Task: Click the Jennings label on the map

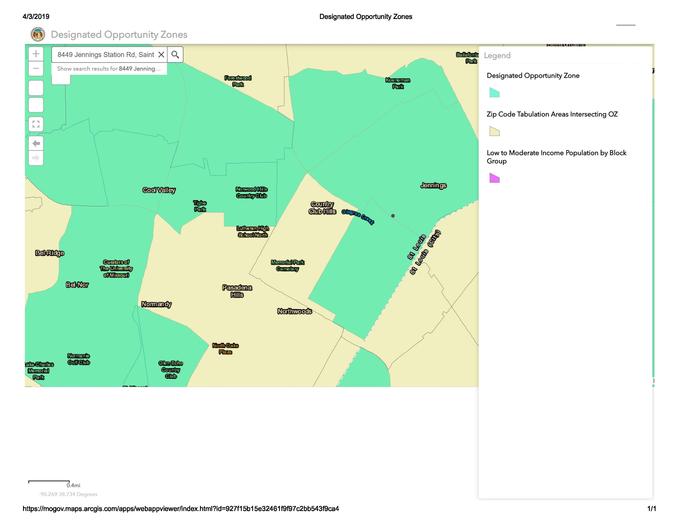Action: [433, 185]
